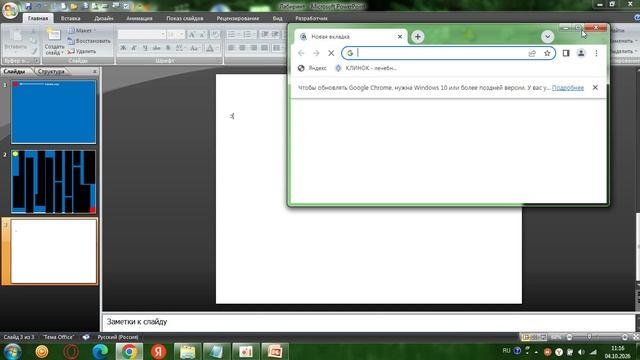The image size is (640, 360).
Task: Switch to the Рецензирование ribbon tab
Action: pos(238,18)
